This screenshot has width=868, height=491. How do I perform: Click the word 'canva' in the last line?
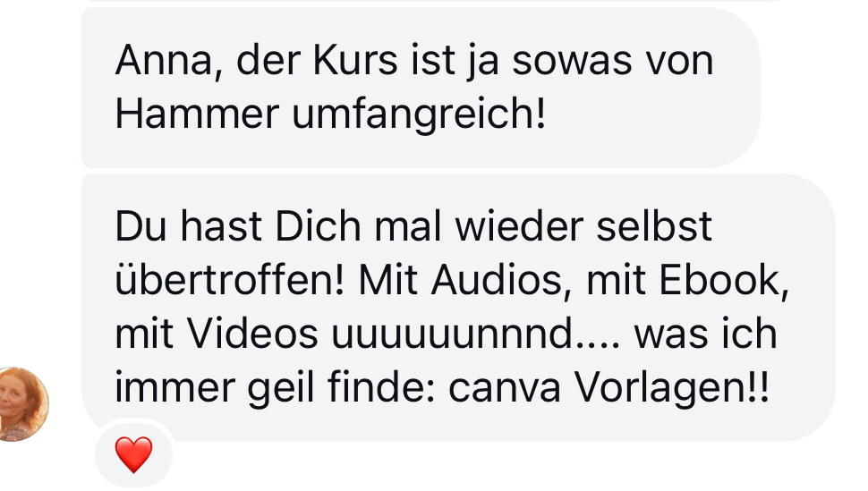click(505, 388)
